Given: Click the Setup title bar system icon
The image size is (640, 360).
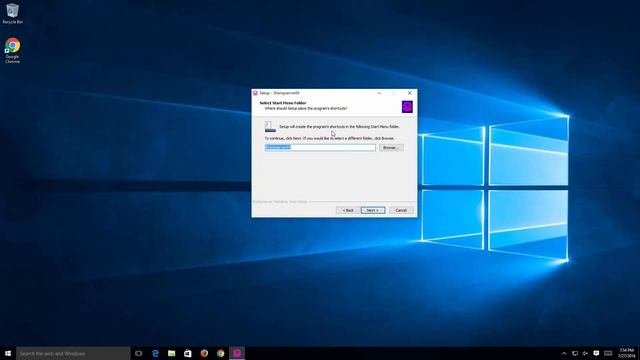Looking at the screenshot, I should 255,93.
